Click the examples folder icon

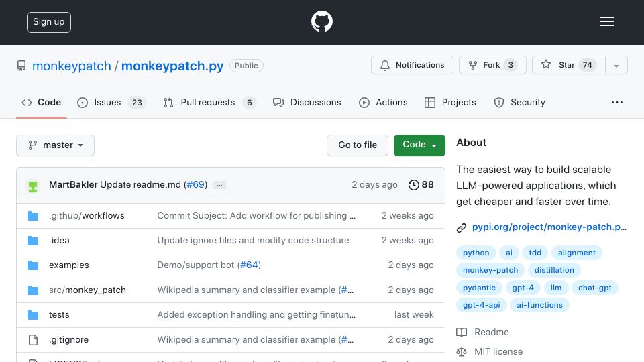click(x=33, y=265)
